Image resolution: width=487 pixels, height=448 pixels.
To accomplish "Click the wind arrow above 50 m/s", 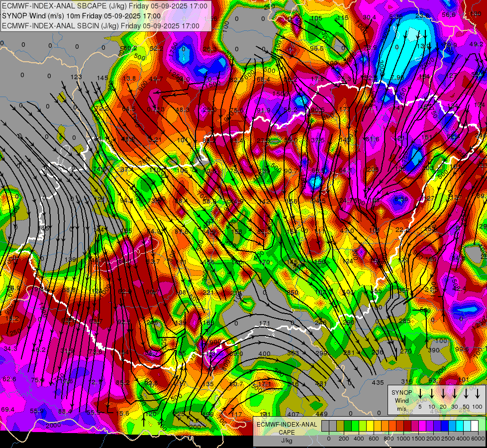I will point(466,394).
